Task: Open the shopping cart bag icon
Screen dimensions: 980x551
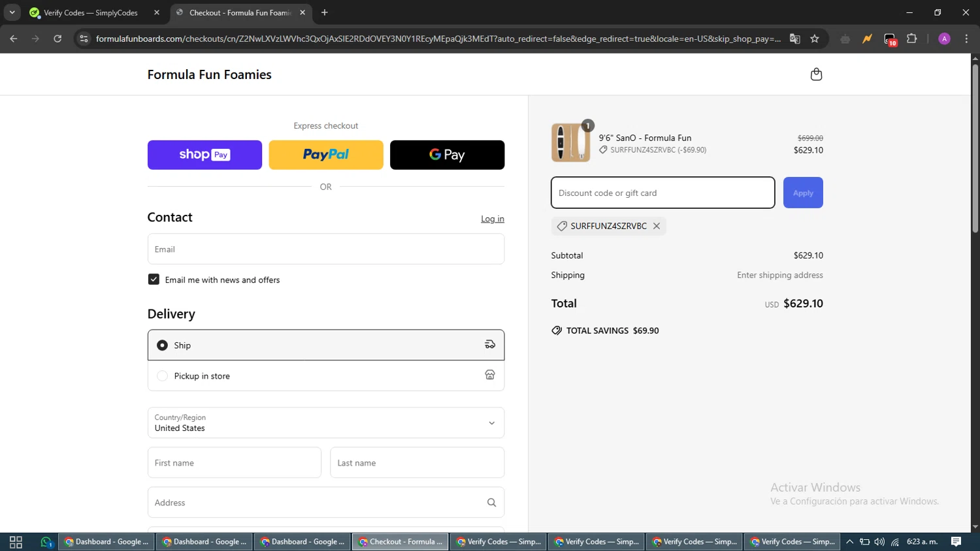Action: [816, 74]
